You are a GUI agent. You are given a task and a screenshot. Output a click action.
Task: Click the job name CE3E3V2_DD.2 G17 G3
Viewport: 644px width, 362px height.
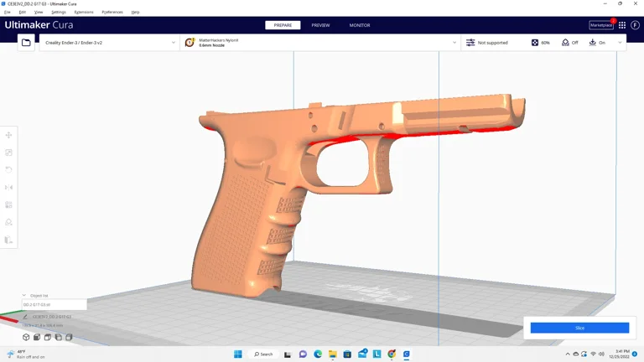pyautogui.click(x=52, y=317)
